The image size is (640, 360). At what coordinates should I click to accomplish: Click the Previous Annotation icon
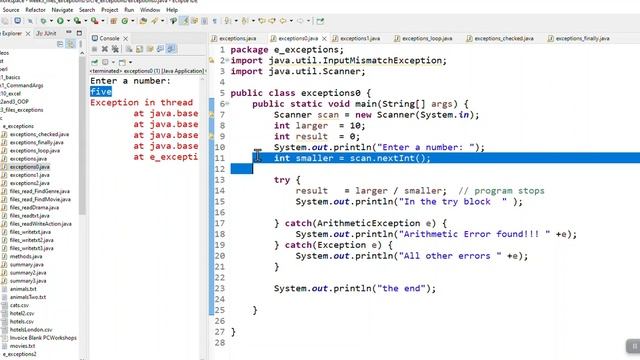pos(245,21)
